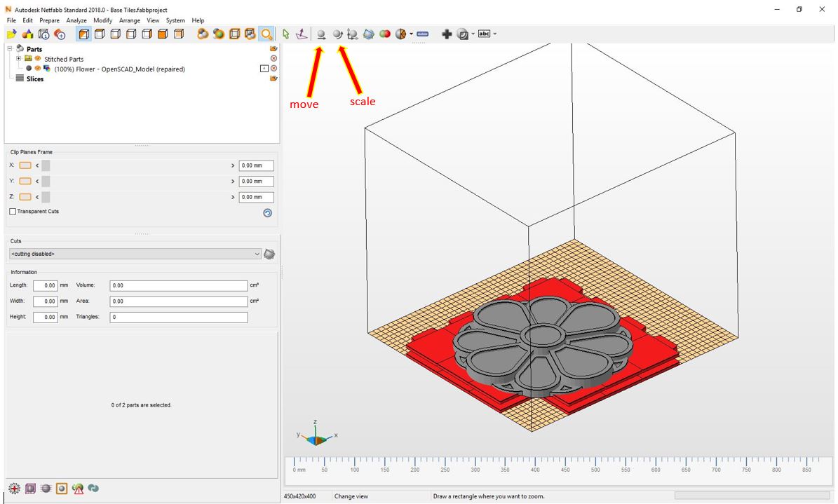Activate the magnifier zoom selection tool
Screen dimensions: 838x504
tap(266, 34)
